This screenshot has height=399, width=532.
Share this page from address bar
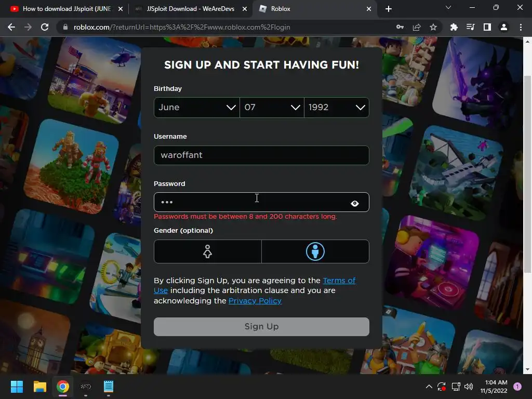pos(417,27)
